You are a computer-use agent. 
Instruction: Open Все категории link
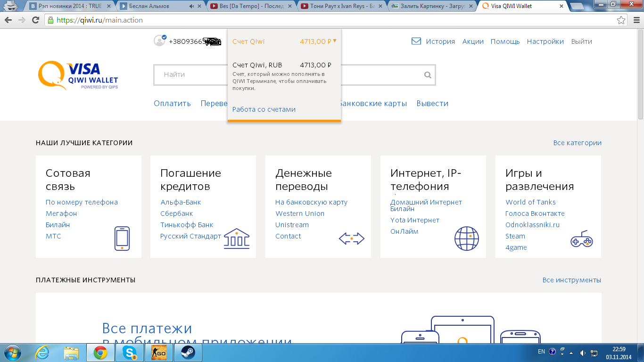(x=578, y=143)
